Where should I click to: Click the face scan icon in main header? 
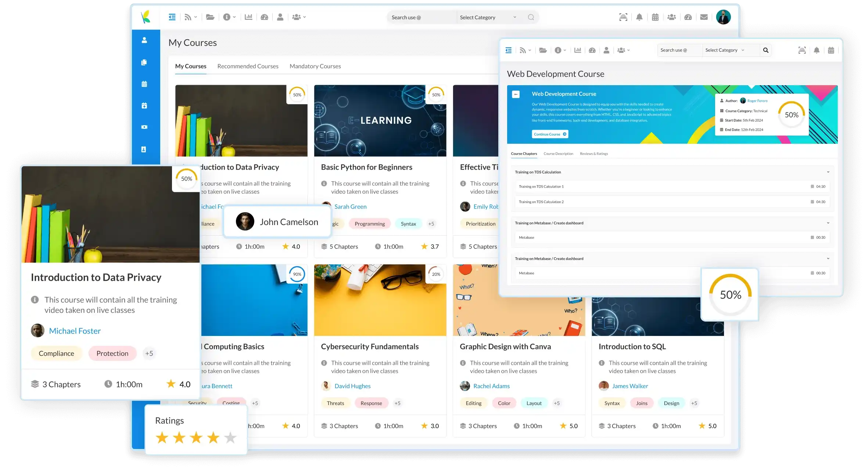(x=623, y=17)
